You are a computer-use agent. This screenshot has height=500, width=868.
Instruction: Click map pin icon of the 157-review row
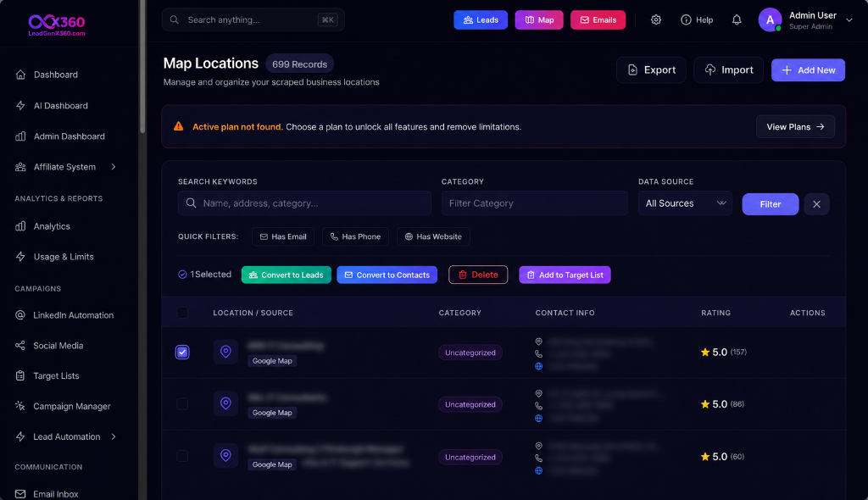[225, 352]
